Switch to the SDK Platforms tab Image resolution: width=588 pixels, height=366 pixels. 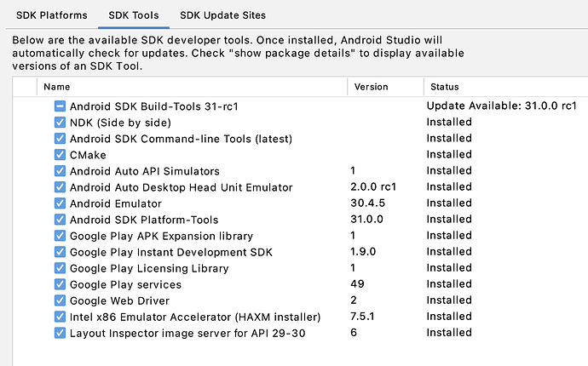(52, 15)
